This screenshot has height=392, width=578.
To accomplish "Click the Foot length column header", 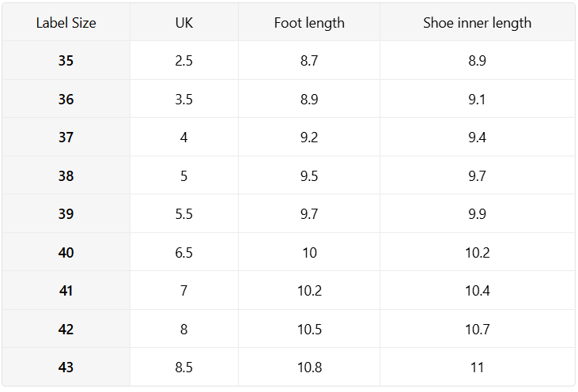I will tap(309, 23).
